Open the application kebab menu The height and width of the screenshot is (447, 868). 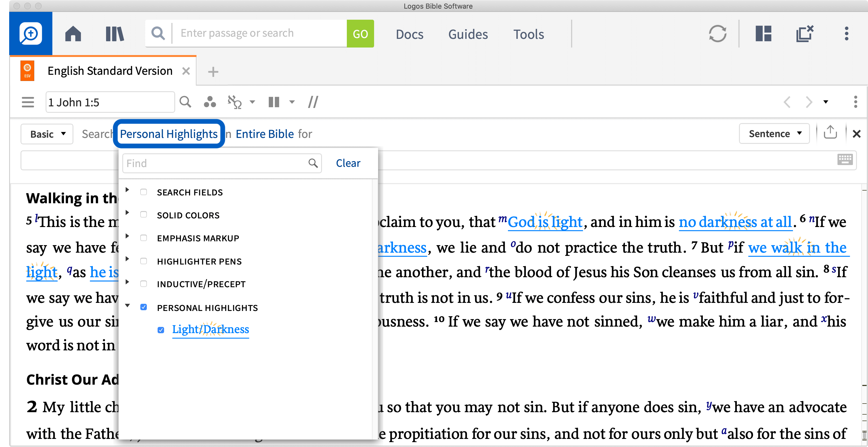tap(846, 34)
